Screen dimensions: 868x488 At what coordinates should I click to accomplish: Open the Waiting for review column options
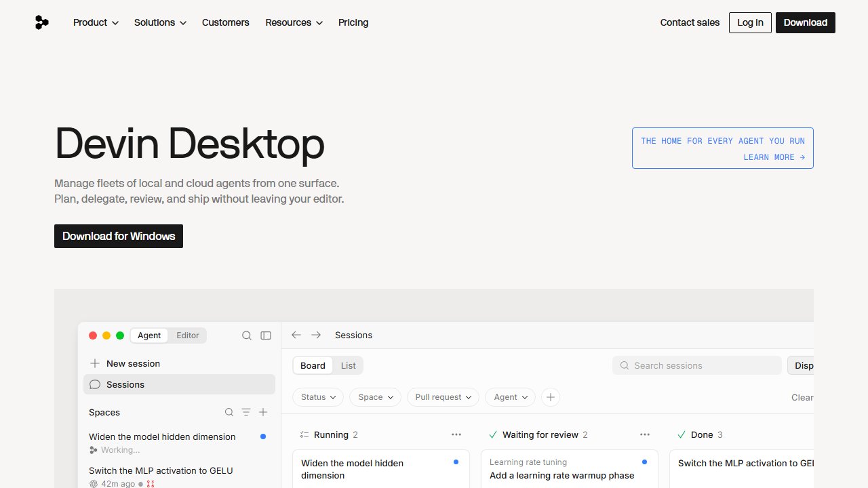click(645, 434)
